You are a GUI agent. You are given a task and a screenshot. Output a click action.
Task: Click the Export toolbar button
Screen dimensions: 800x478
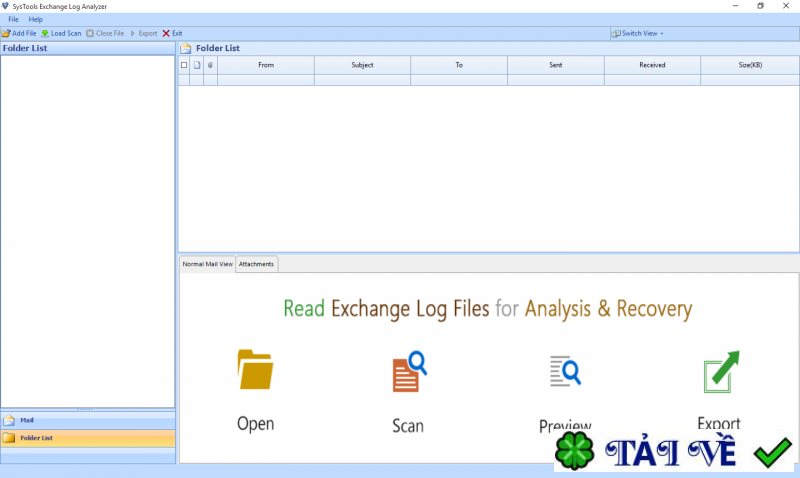(x=143, y=33)
